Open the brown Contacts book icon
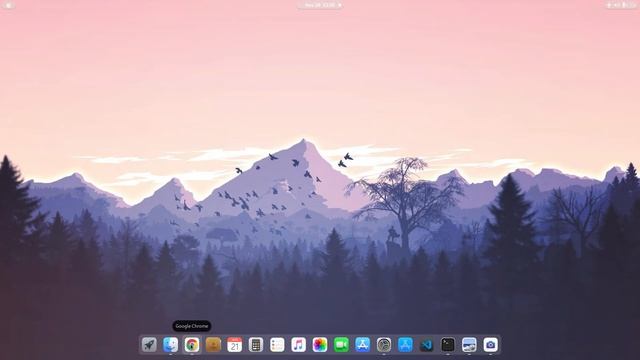640x360 pixels. (x=213, y=345)
